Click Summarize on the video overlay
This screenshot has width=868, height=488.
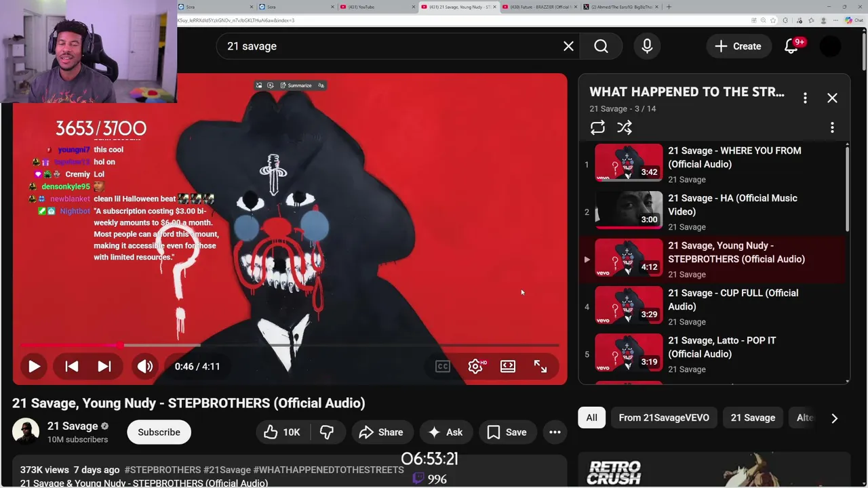296,85
